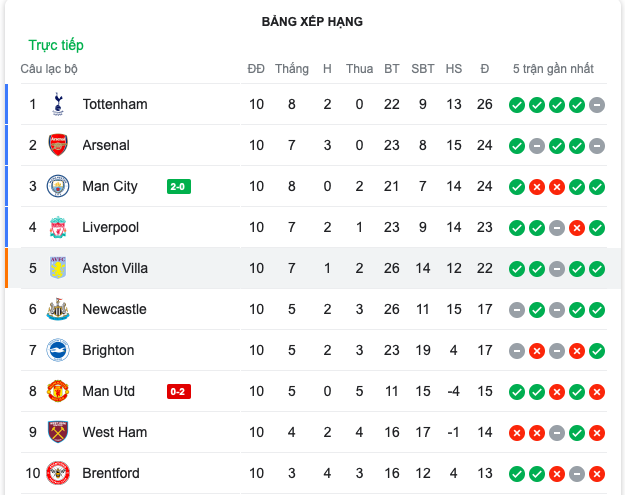
Task: Click the Aston Villa crest
Action: click(x=58, y=268)
